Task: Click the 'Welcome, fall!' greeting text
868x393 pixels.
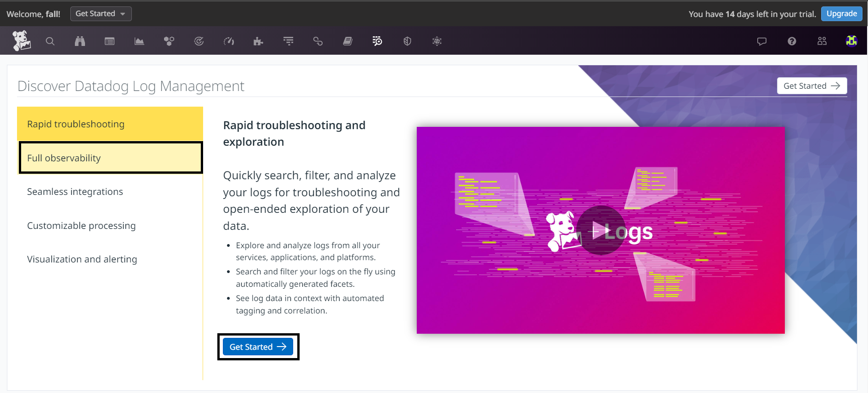Action: click(34, 14)
